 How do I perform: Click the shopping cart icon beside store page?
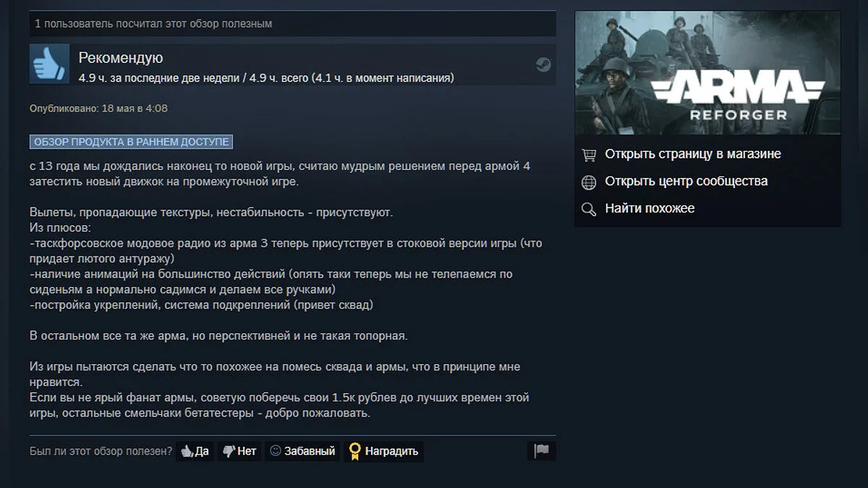click(589, 154)
